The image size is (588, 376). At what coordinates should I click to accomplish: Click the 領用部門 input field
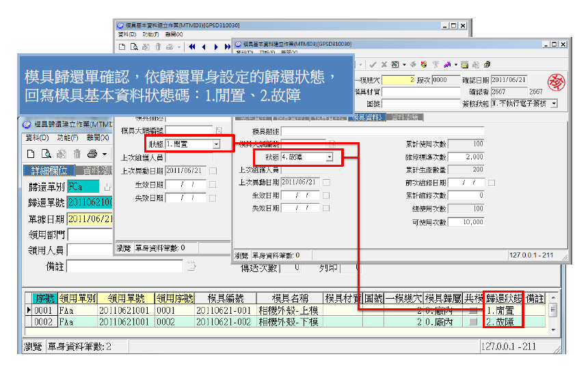pos(90,234)
